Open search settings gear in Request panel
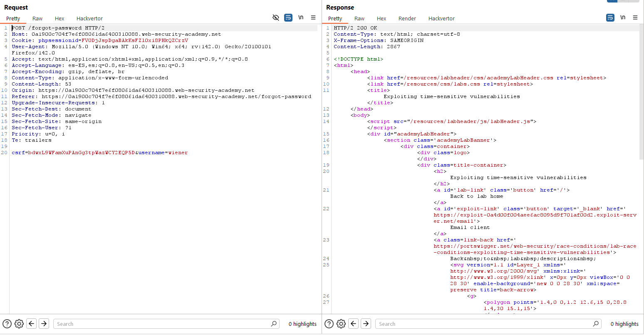This screenshot has height=335, width=644. (19, 324)
